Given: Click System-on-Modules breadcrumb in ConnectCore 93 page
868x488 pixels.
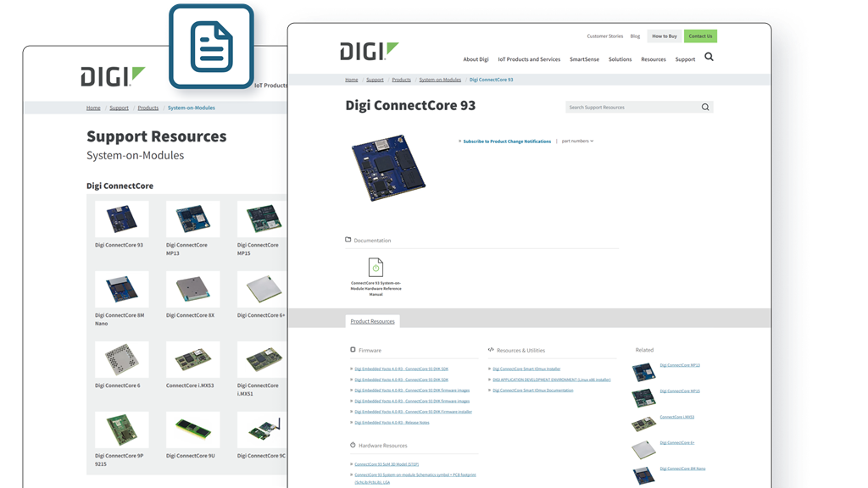Looking at the screenshot, I should pos(440,80).
